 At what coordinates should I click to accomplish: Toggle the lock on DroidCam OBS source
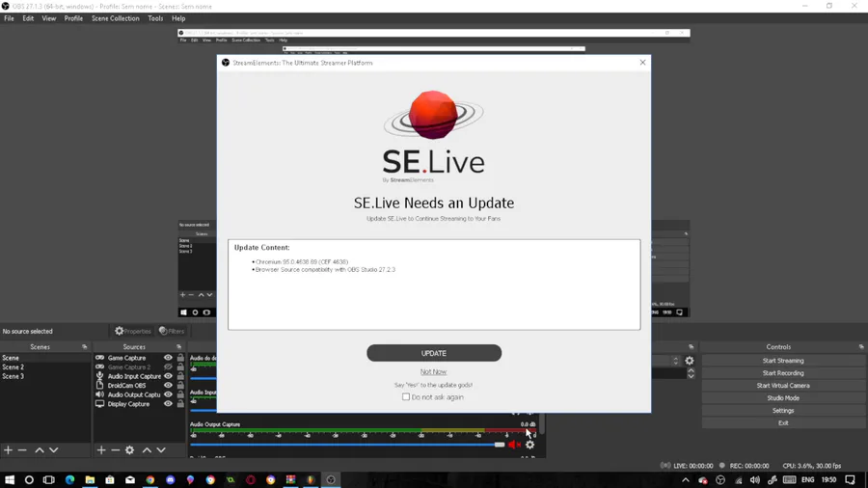pyautogui.click(x=180, y=386)
